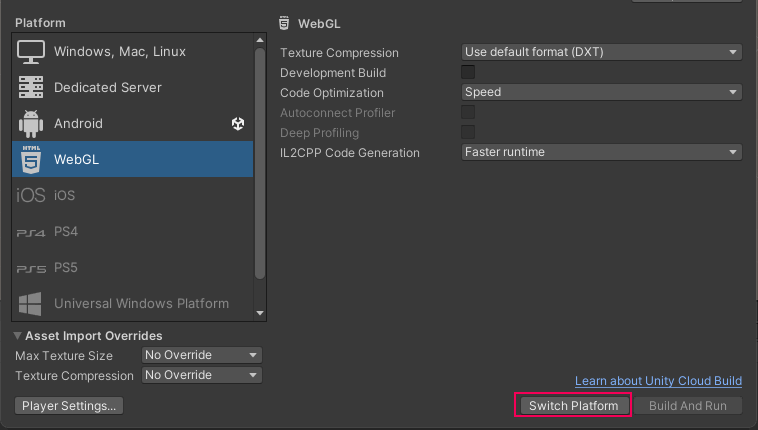The width and height of the screenshot is (758, 430).
Task: Collapse the Asset Import Overrides section
Action: point(17,336)
